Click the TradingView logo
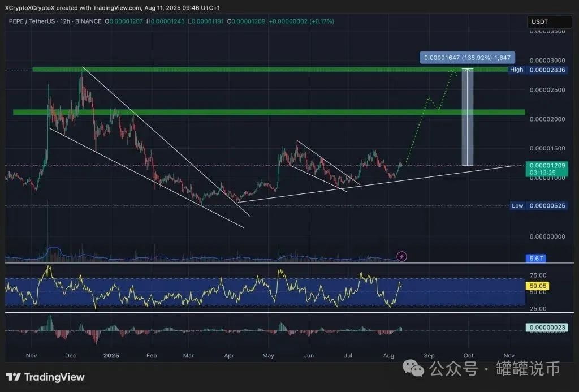 [x=45, y=377]
